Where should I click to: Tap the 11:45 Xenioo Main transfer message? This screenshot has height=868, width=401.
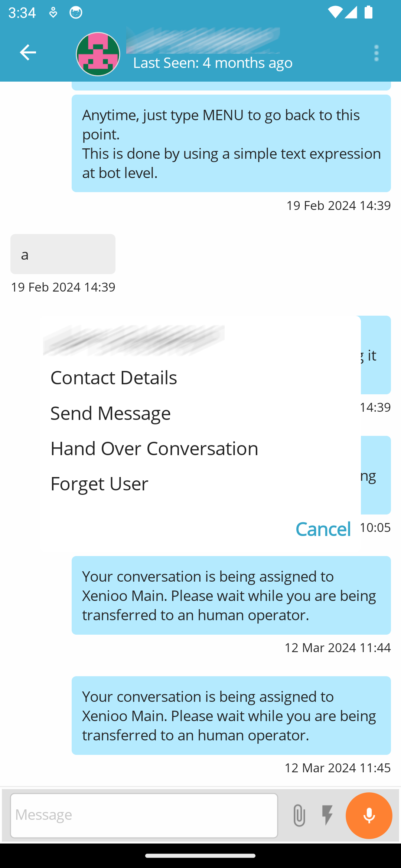click(x=231, y=715)
